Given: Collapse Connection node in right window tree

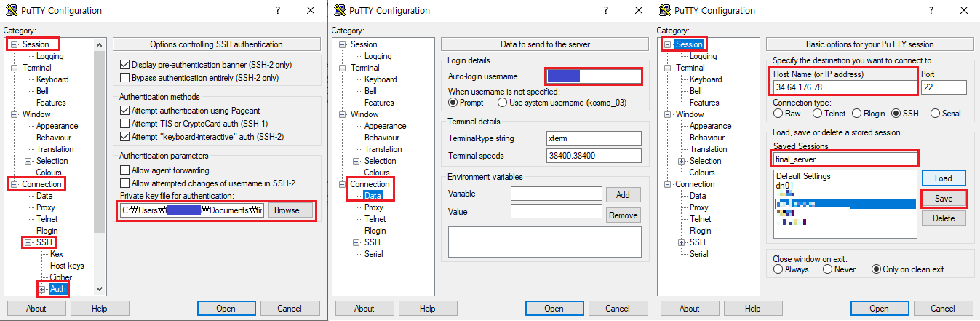Looking at the screenshot, I should [669, 184].
